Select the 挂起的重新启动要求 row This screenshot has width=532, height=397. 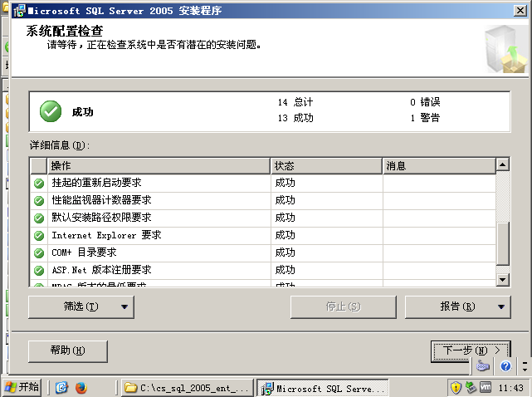(x=263, y=184)
